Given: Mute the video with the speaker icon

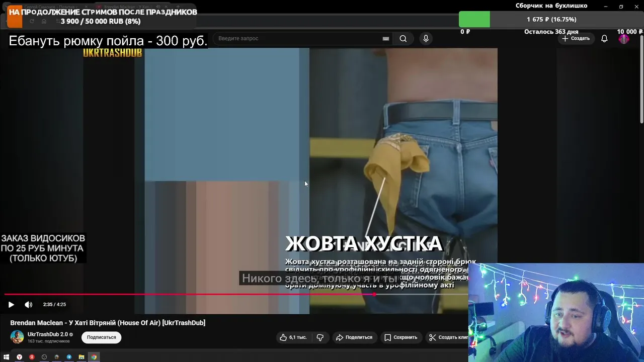Looking at the screenshot, I should pyautogui.click(x=29, y=304).
